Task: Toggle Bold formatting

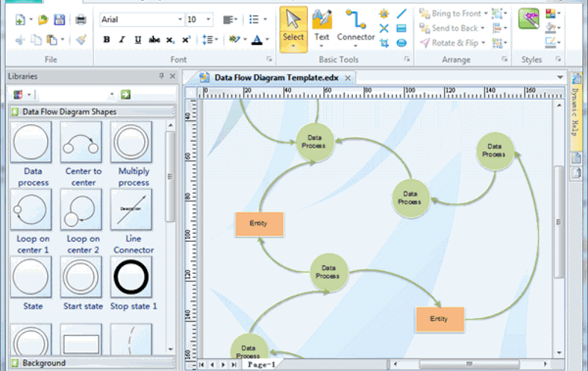Action: (107, 40)
